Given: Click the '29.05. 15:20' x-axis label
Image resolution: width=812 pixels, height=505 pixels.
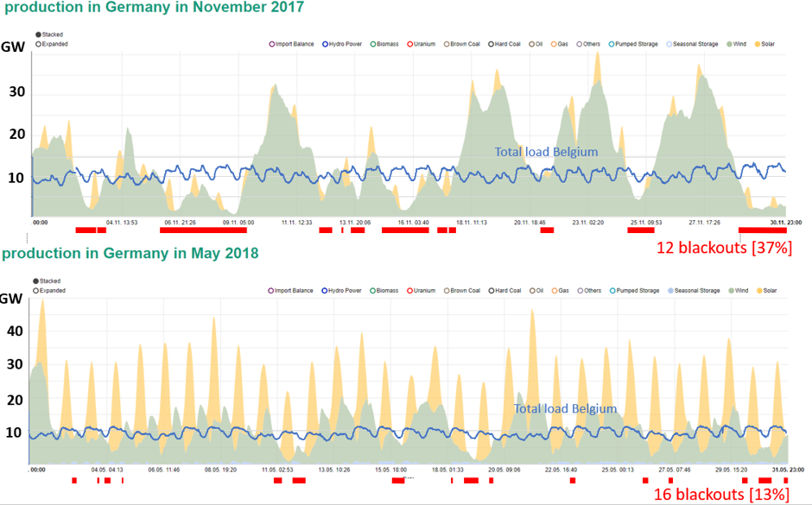Looking at the screenshot, I should (x=731, y=470).
